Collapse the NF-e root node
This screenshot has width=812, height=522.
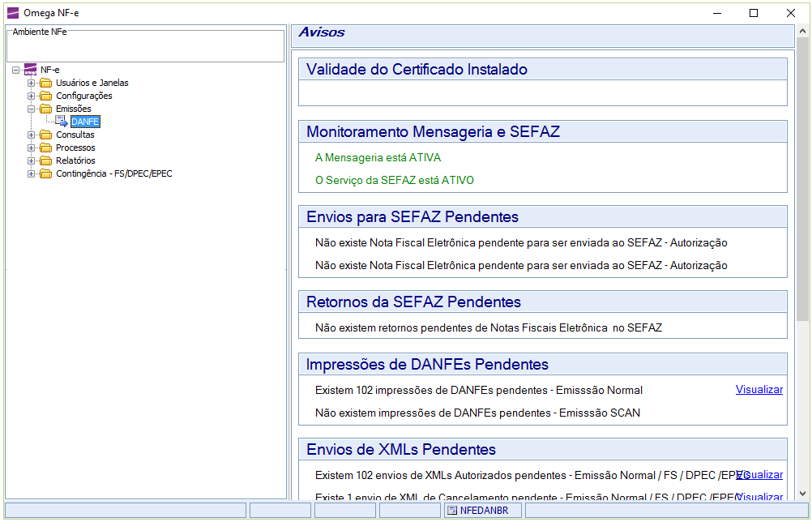point(16,70)
